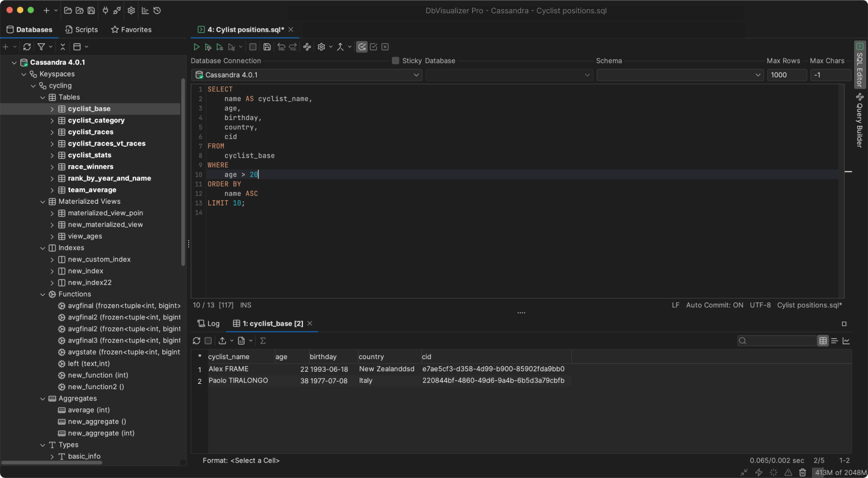Open the Schema dropdown
The image size is (868, 478).
click(x=680, y=75)
